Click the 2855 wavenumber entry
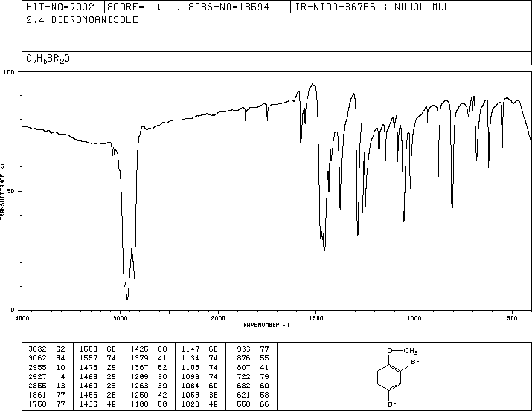This screenshot has width=532, height=411. pos(37,386)
